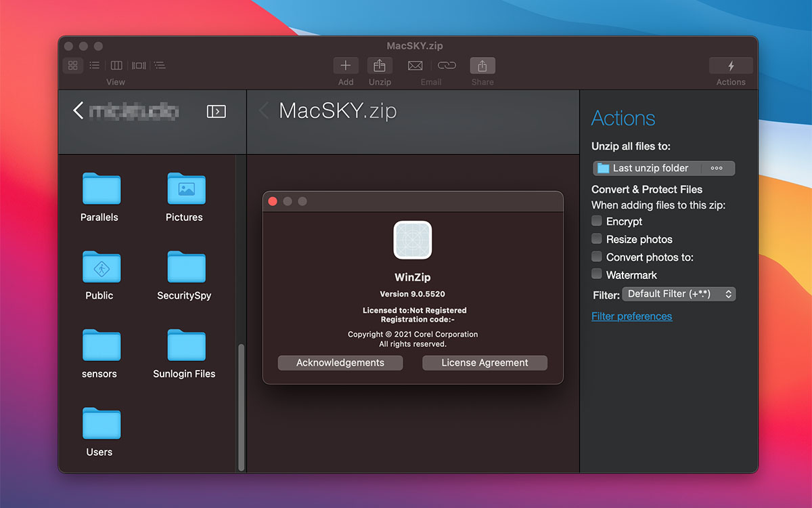The height and width of the screenshot is (508, 812).
Task: Open the Acknowledgements button
Action: pos(340,363)
